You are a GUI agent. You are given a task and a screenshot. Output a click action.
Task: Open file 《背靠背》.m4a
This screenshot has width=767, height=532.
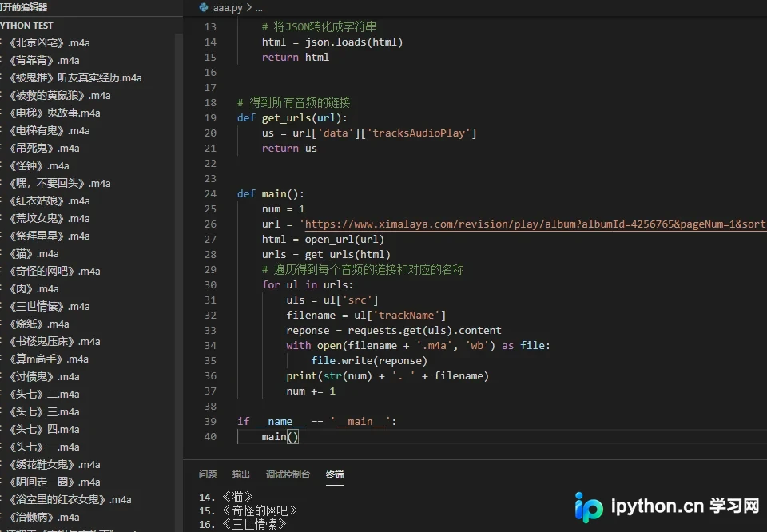[44, 61]
